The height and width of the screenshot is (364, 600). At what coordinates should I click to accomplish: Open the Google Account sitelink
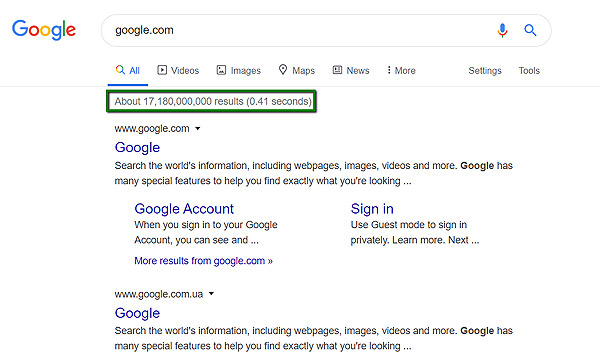tap(184, 209)
